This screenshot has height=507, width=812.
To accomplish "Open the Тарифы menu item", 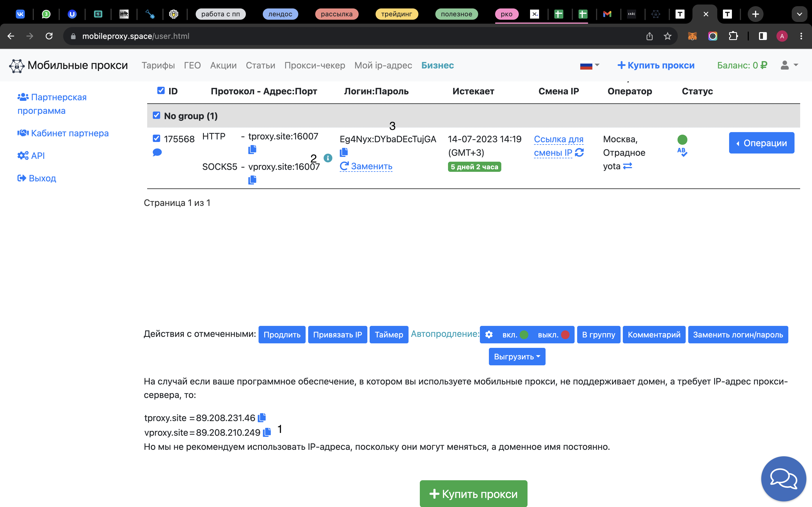I will 158,65.
